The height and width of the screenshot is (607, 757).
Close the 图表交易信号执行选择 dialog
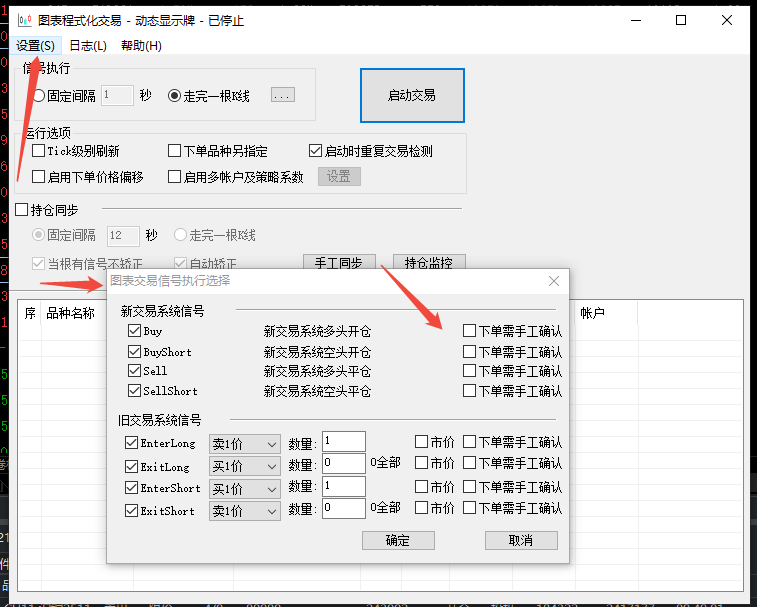(x=554, y=281)
